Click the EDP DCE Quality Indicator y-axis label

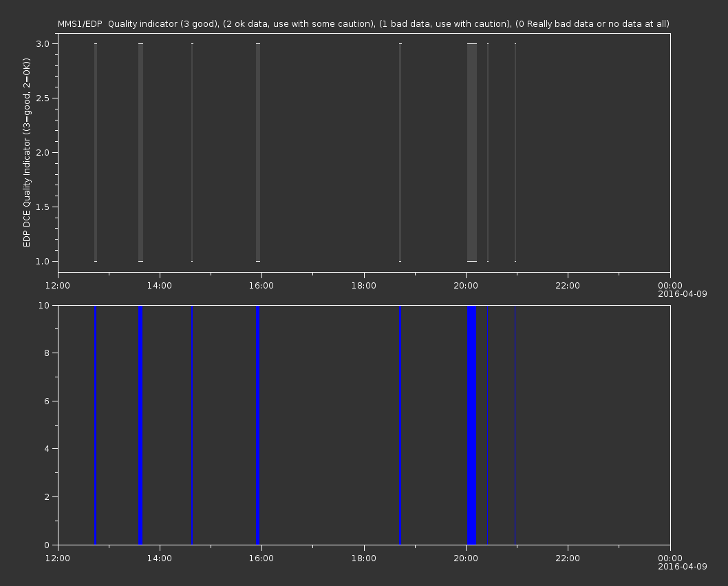coord(26,152)
